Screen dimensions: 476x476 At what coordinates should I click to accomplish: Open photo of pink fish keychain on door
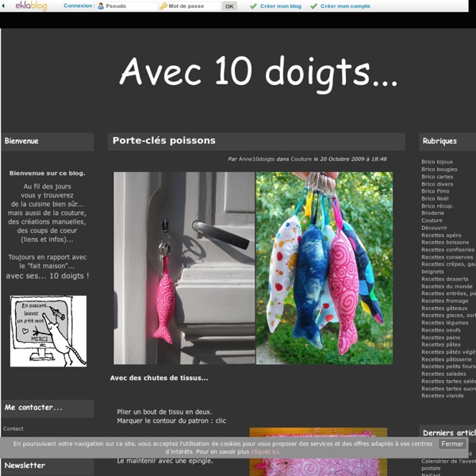tap(184, 268)
